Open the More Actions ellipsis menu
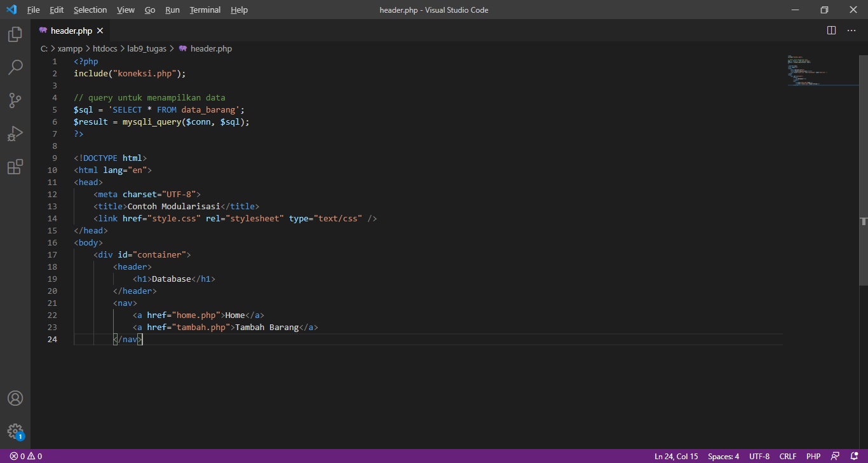This screenshot has height=463, width=868. [851, 30]
